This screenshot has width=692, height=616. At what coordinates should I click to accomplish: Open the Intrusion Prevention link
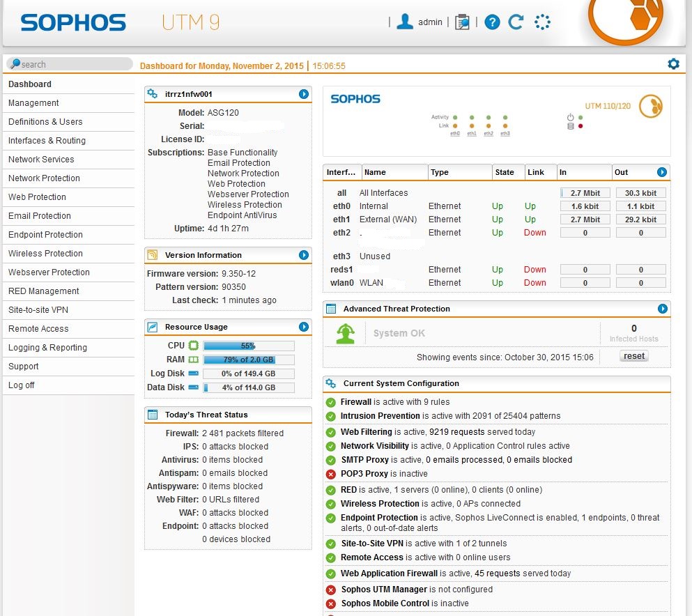(380, 416)
